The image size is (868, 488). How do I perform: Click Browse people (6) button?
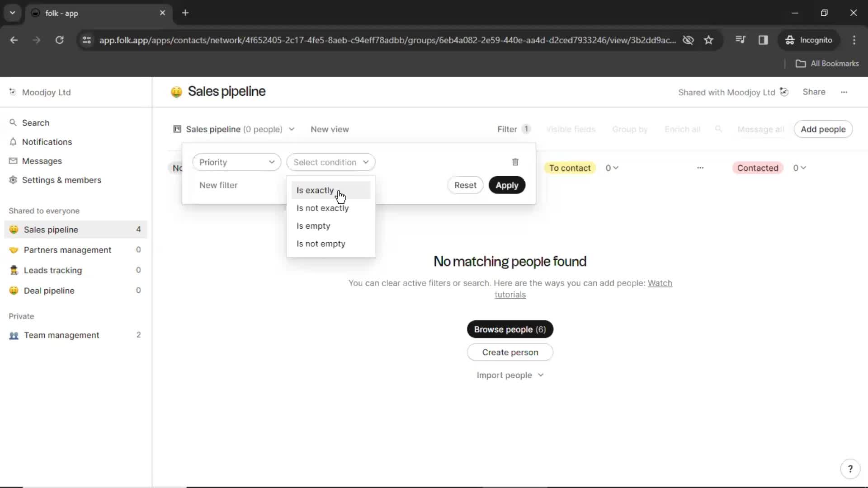(510, 329)
